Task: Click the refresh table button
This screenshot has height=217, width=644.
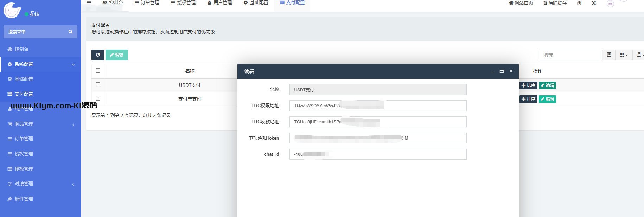Action: pos(98,55)
